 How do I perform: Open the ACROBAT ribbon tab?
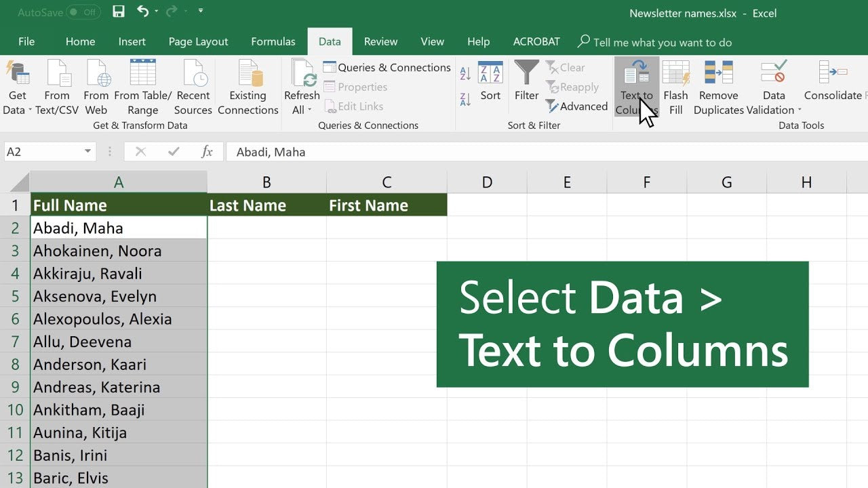[536, 41]
